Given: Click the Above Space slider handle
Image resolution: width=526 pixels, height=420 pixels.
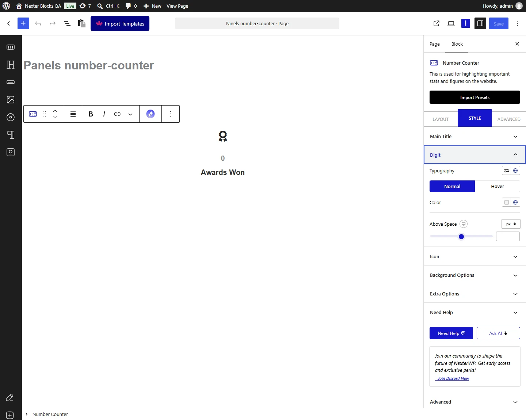Looking at the screenshot, I should pos(461,237).
